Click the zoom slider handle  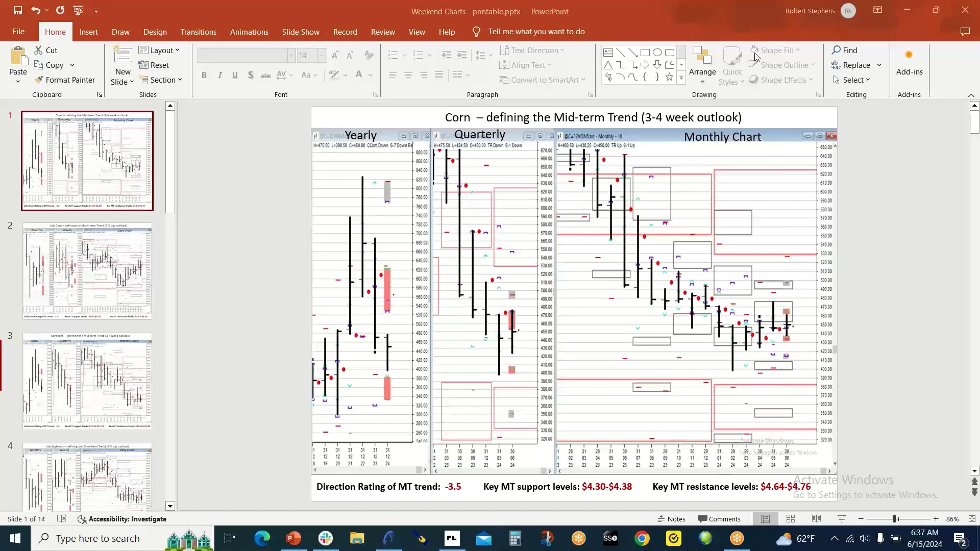click(894, 519)
